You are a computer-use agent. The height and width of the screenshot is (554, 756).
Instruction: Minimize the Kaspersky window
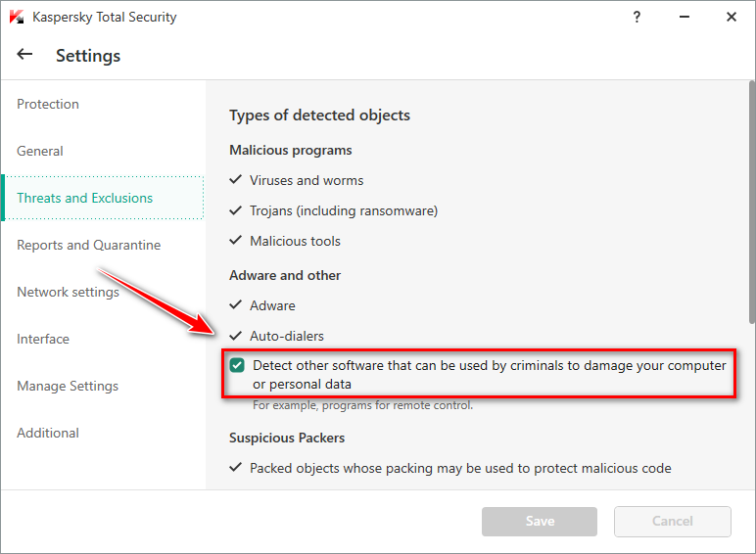(x=685, y=17)
